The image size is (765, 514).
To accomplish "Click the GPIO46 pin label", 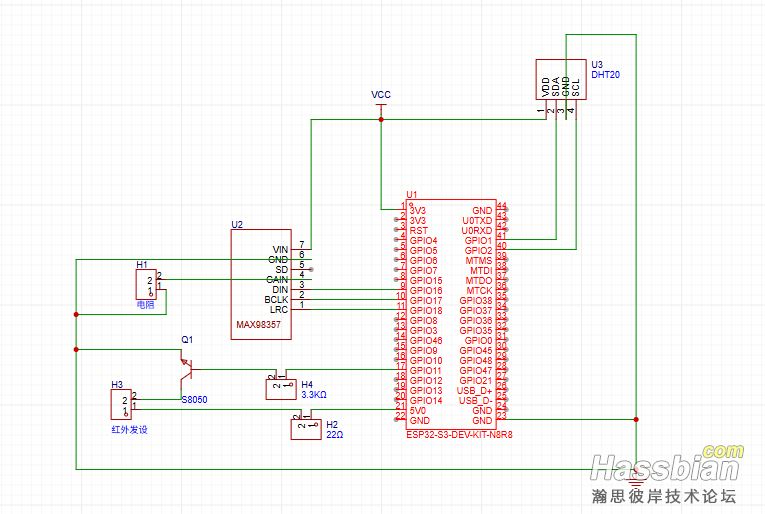I will point(426,340).
